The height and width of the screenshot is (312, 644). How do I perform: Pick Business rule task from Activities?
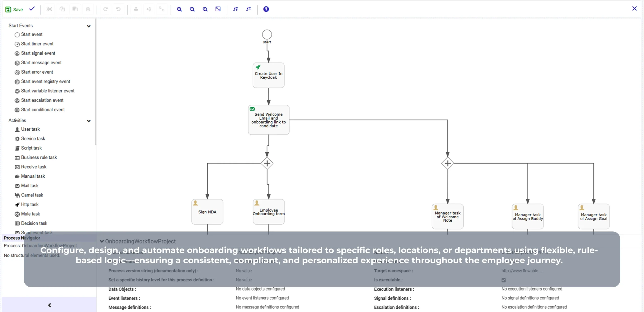click(x=36, y=158)
